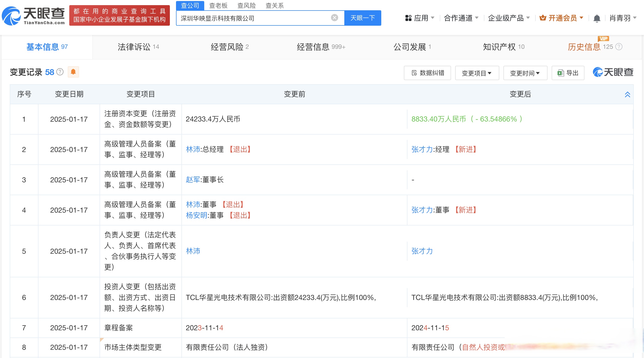Click the TianYanCha logo
644x358 pixels.
click(33, 16)
